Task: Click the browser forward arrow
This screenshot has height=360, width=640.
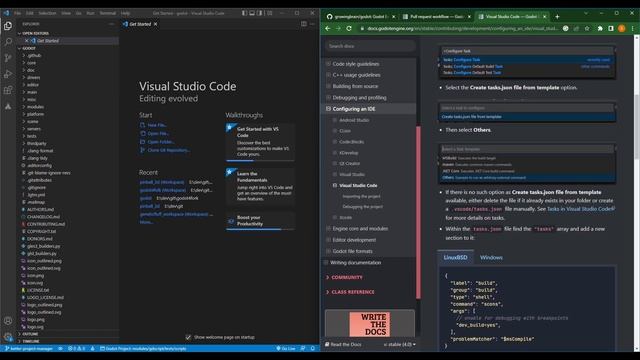Action: click(338, 29)
